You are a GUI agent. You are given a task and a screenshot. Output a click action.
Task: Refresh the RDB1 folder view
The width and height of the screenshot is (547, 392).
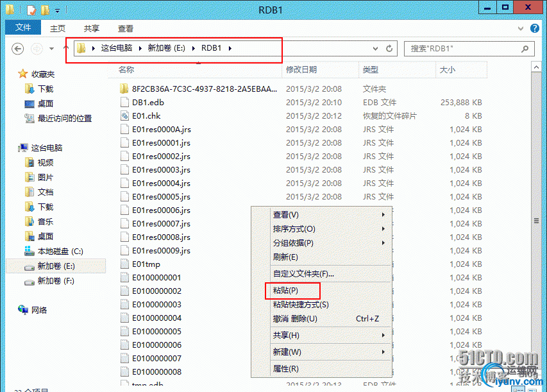coord(389,49)
